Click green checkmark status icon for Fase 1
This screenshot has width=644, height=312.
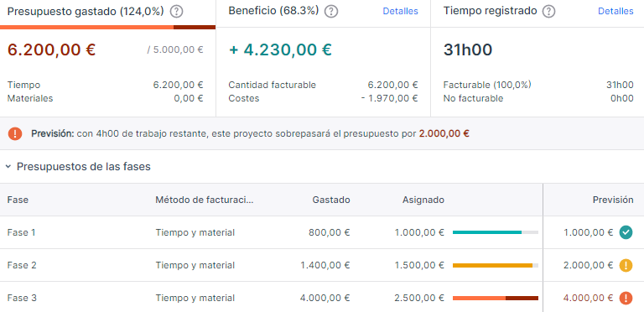pos(626,232)
